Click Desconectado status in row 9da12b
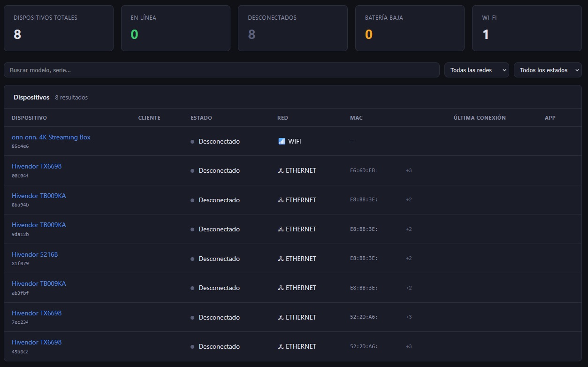 219,229
